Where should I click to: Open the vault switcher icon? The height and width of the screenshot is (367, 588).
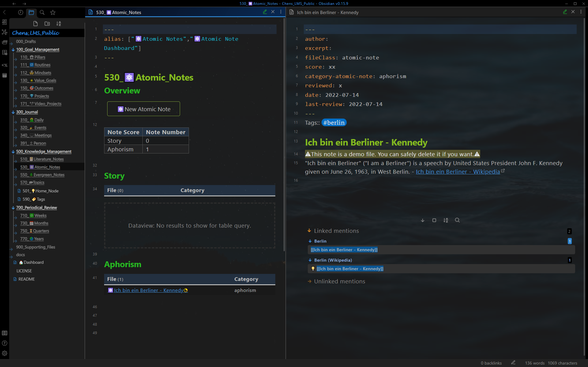(5, 333)
